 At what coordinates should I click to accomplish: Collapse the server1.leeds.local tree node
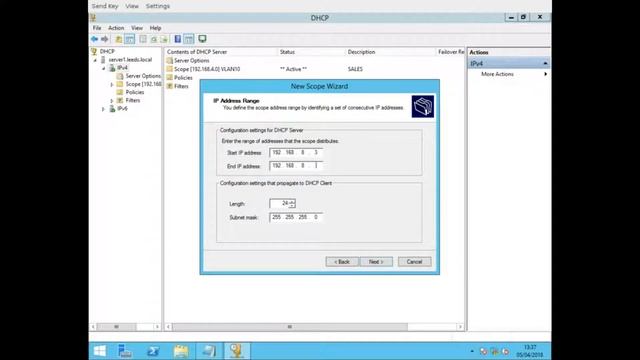click(96, 60)
